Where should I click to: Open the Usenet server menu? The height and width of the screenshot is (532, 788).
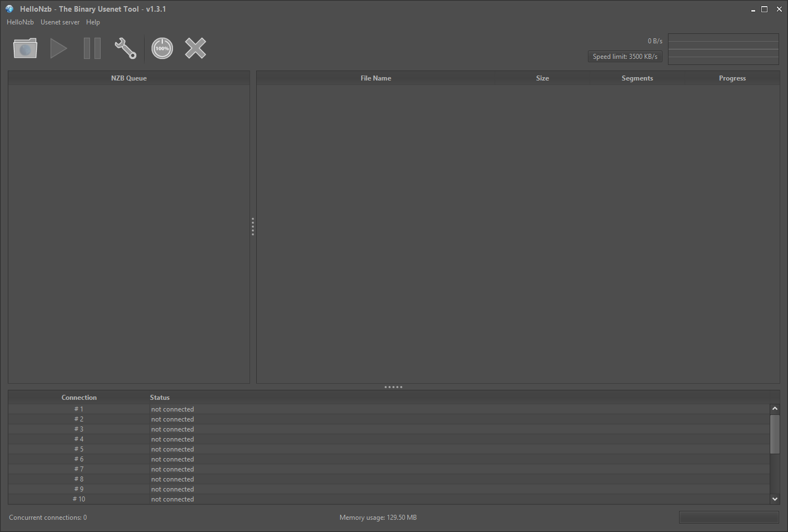[60, 22]
